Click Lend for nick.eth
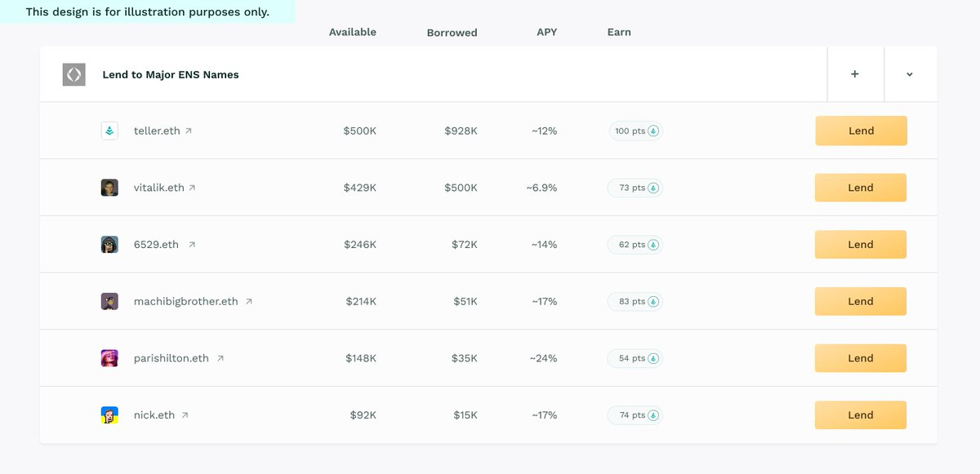 (x=861, y=414)
